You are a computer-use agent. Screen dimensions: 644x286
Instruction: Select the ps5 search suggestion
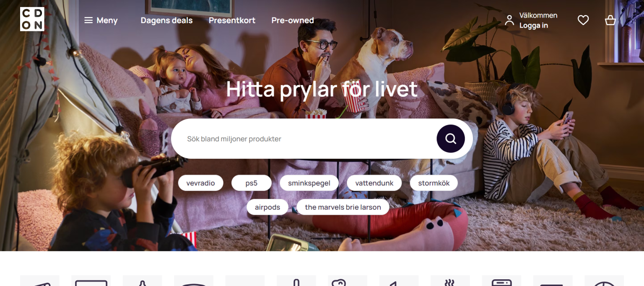click(x=252, y=183)
